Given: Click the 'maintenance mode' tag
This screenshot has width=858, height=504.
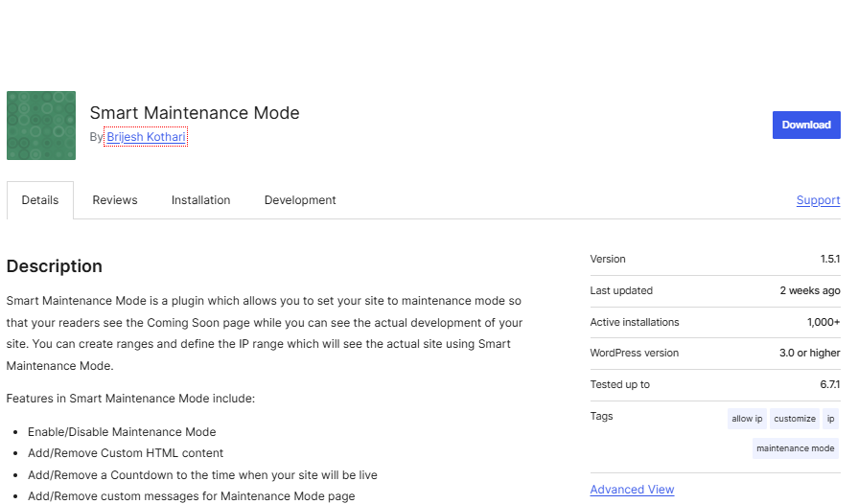Looking at the screenshot, I should tap(795, 448).
